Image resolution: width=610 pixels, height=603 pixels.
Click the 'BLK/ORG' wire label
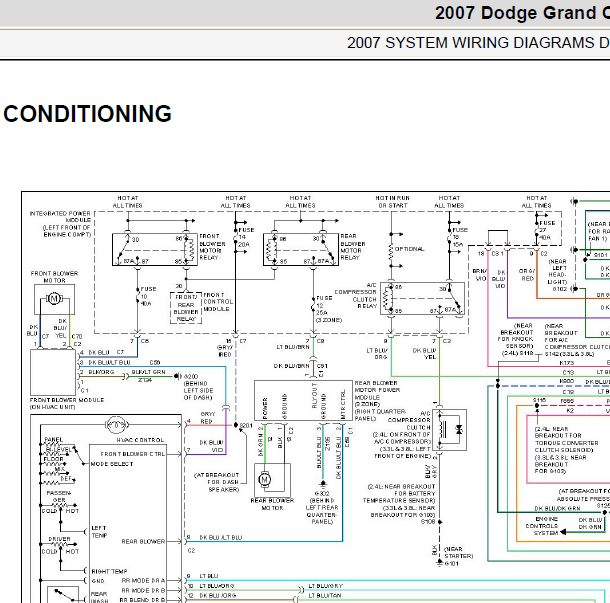(x=101, y=372)
